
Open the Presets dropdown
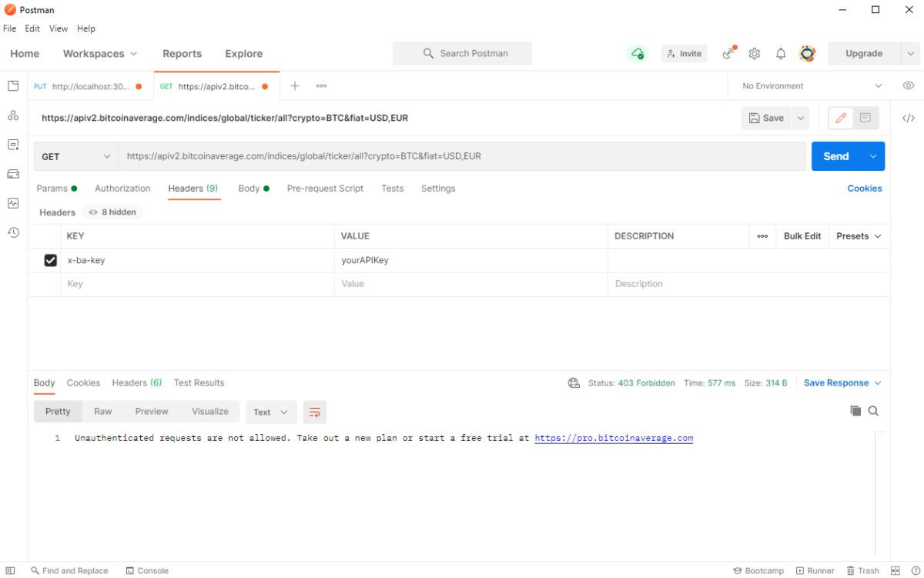click(x=859, y=236)
